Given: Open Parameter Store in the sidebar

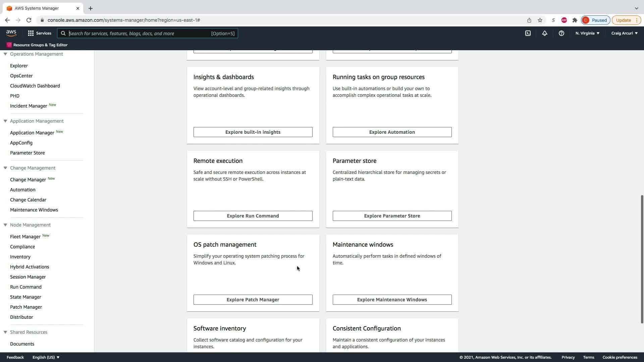Looking at the screenshot, I should pos(27,153).
